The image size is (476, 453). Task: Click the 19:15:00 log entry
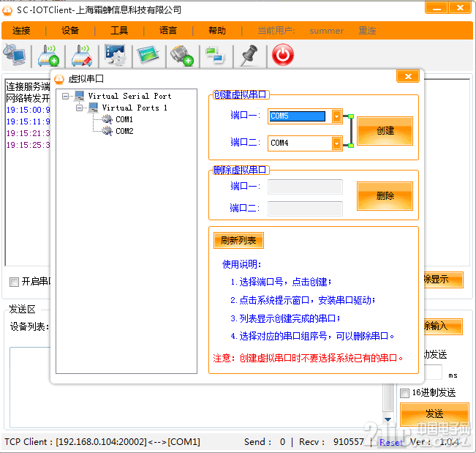tap(29, 110)
